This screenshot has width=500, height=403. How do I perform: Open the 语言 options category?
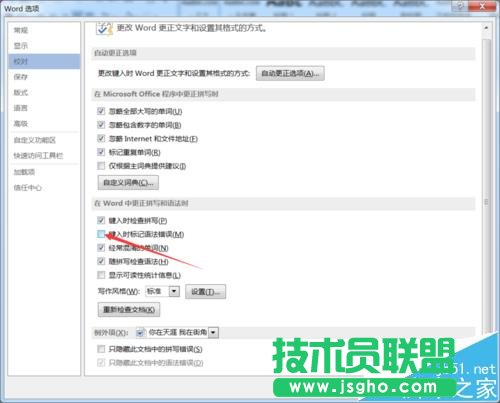click(x=44, y=108)
